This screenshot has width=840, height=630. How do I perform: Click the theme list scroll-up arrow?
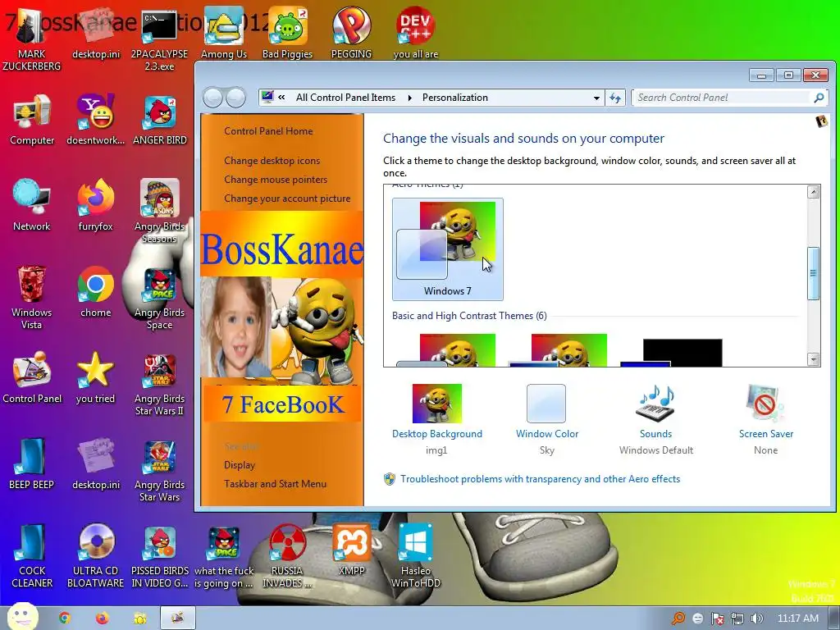click(813, 192)
